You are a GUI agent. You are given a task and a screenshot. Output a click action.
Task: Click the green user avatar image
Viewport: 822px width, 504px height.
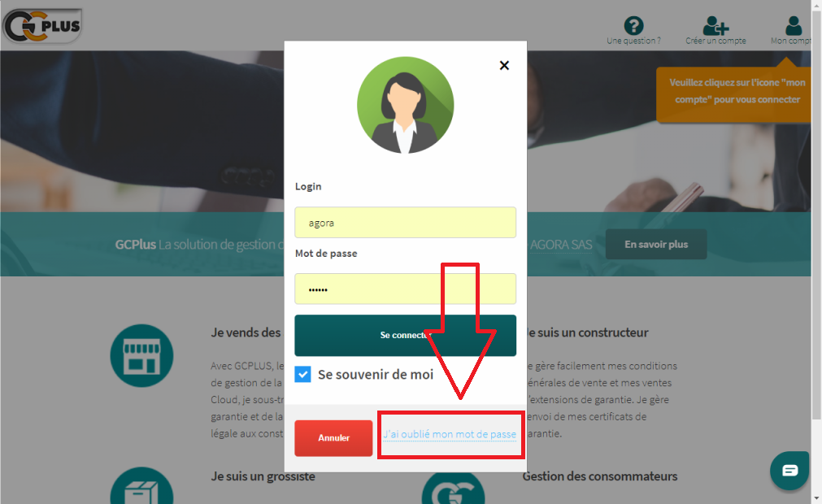coord(405,105)
